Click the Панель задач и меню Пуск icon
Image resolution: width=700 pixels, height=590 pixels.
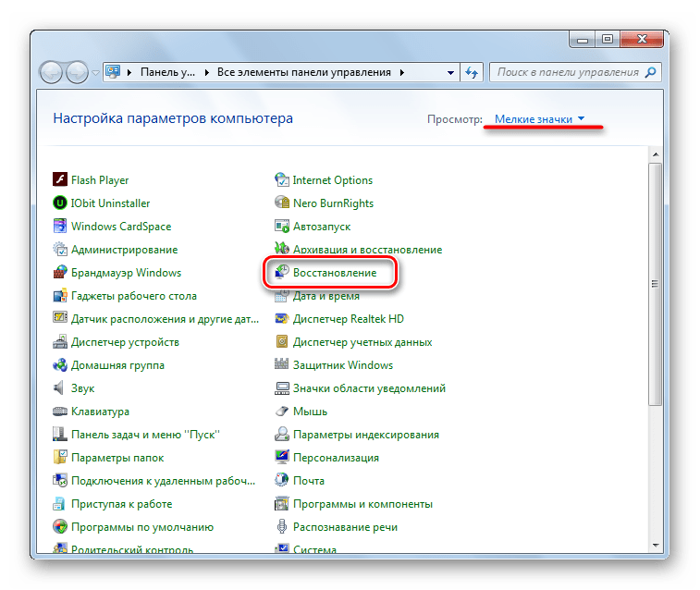click(60, 434)
